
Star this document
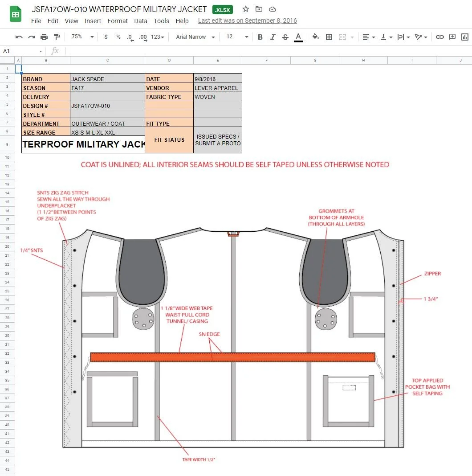(246, 9)
